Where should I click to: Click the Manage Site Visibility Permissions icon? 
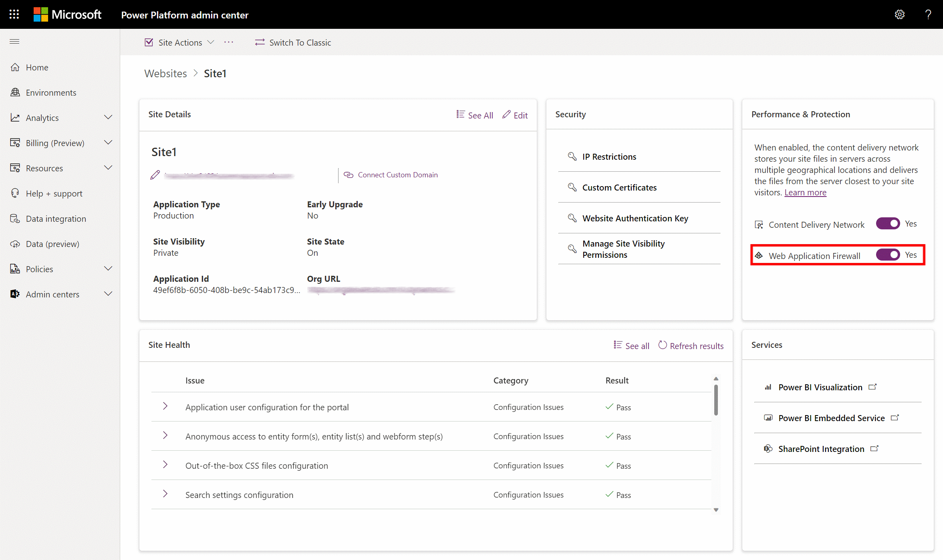click(x=572, y=248)
